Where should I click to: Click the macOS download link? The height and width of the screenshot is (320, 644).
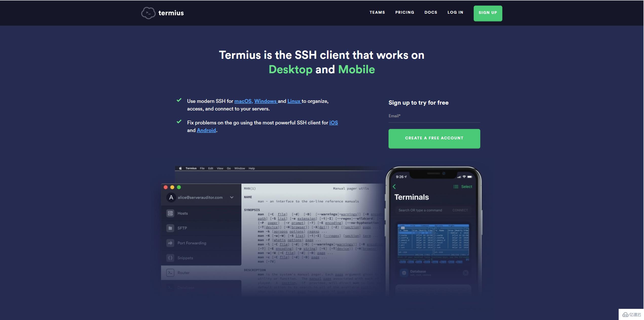[x=243, y=101]
